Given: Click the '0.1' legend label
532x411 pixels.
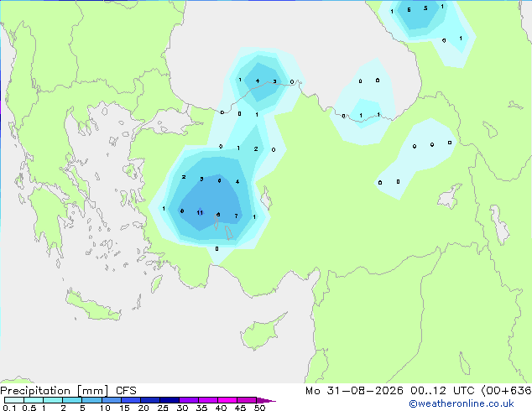Looking at the screenshot, I should [x=9, y=408].
